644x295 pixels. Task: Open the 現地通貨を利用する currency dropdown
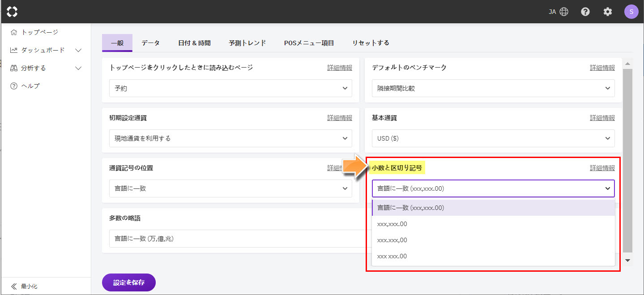230,138
